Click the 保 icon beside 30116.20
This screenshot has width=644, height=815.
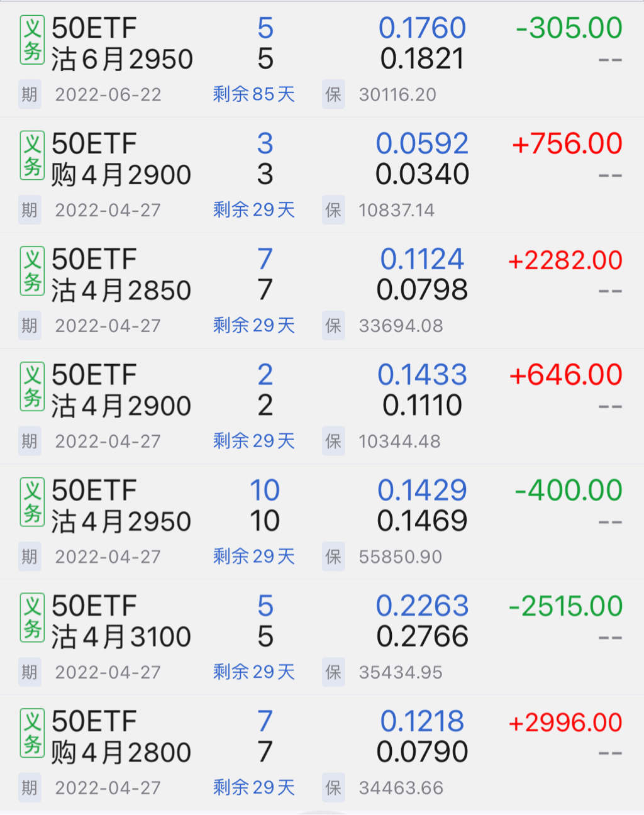[333, 94]
